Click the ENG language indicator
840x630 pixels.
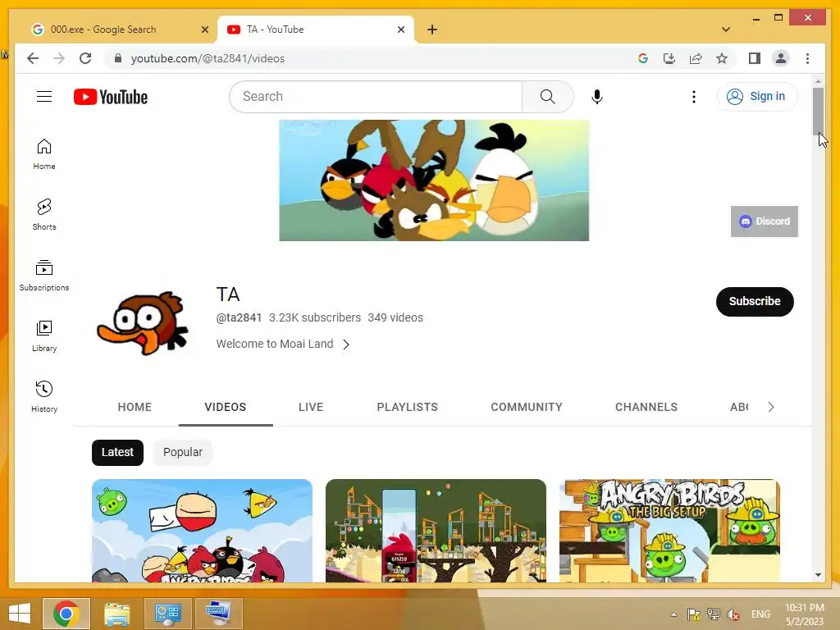(x=760, y=614)
